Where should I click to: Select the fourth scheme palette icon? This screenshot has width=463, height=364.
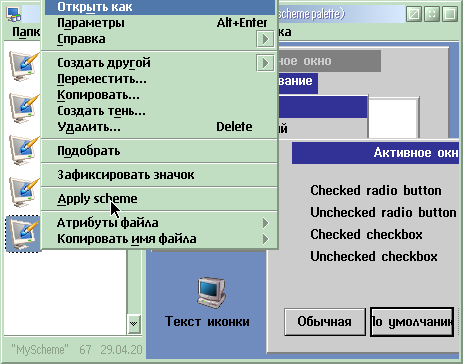[x=24, y=191]
